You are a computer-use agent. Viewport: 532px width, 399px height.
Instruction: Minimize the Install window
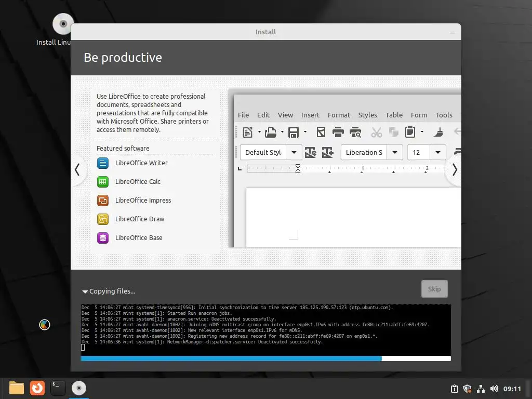453,33
